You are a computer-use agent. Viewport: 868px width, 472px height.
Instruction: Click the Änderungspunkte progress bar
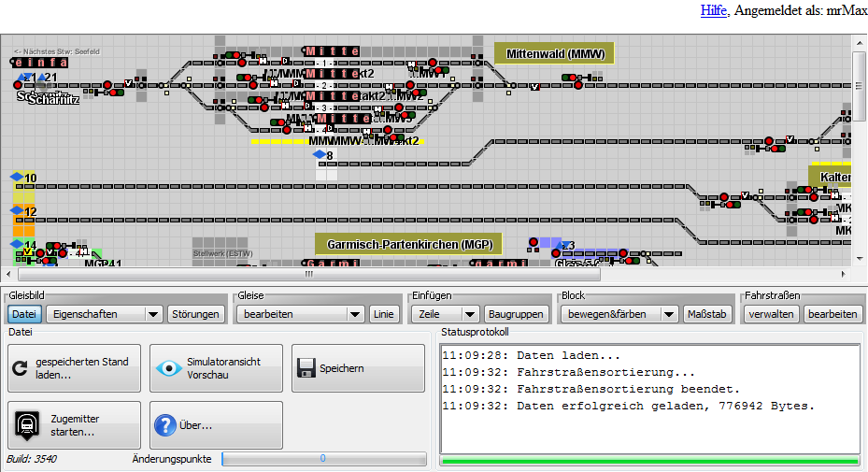(x=323, y=459)
